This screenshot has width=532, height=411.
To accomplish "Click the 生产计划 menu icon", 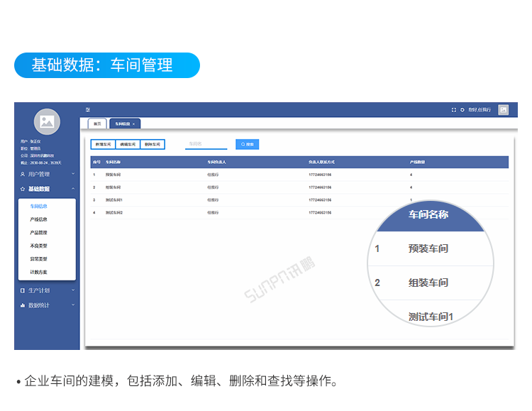I will click(x=23, y=291).
